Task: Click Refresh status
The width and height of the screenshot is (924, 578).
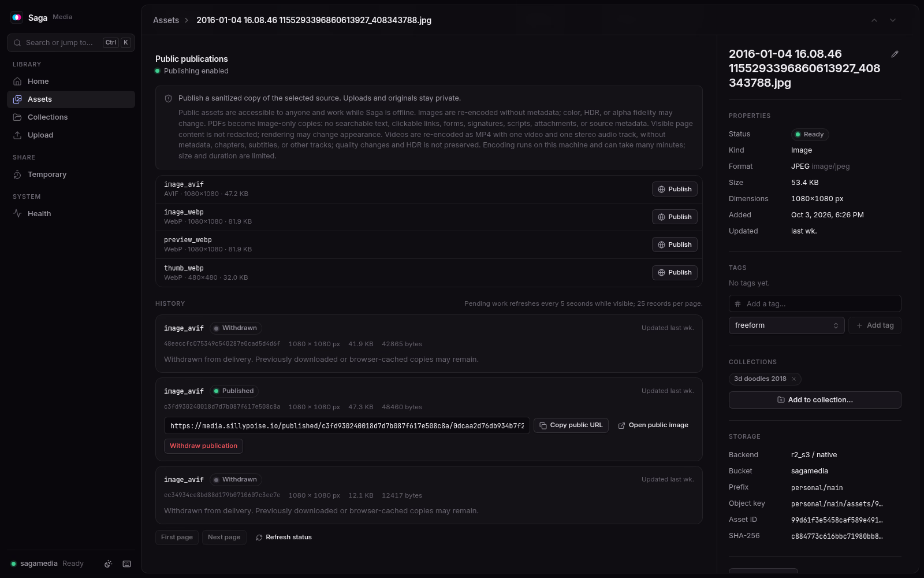Action: click(284, 537)
